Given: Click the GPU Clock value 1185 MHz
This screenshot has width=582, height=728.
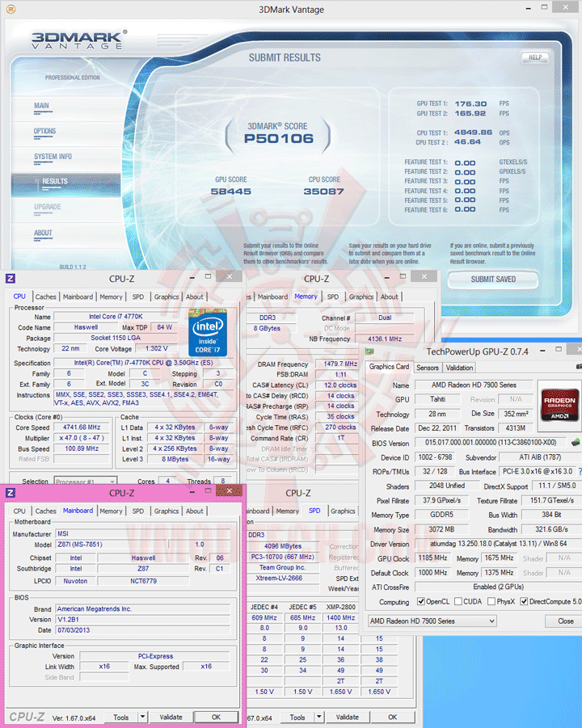Looking at the screenshot, I should tap(432, 558).
